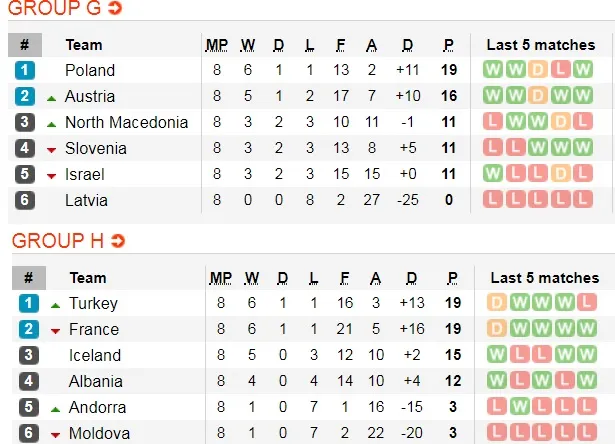The height and width of the screenshot is (444, 615).
Task: Click Group H's 'Last 5 matches' column header
Action: (544, 277)
